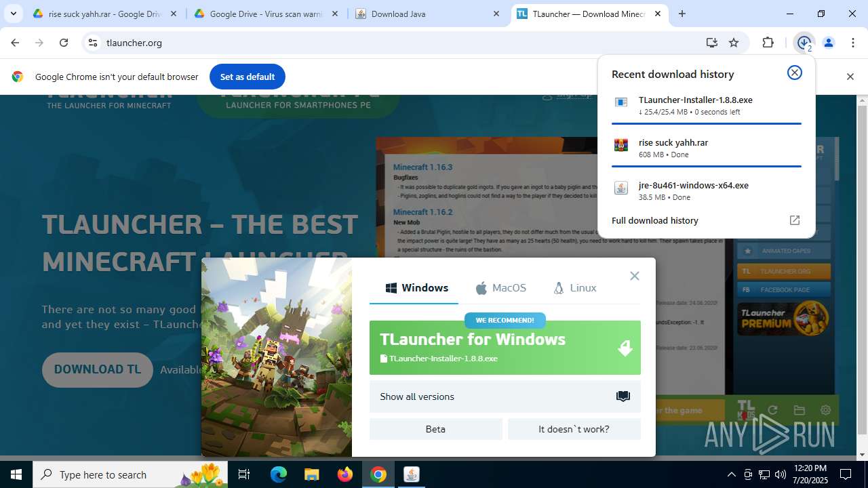This screenshot has width=868, height=488.
Task: Click the Java icon of the jre download
Action: (621, 188)
